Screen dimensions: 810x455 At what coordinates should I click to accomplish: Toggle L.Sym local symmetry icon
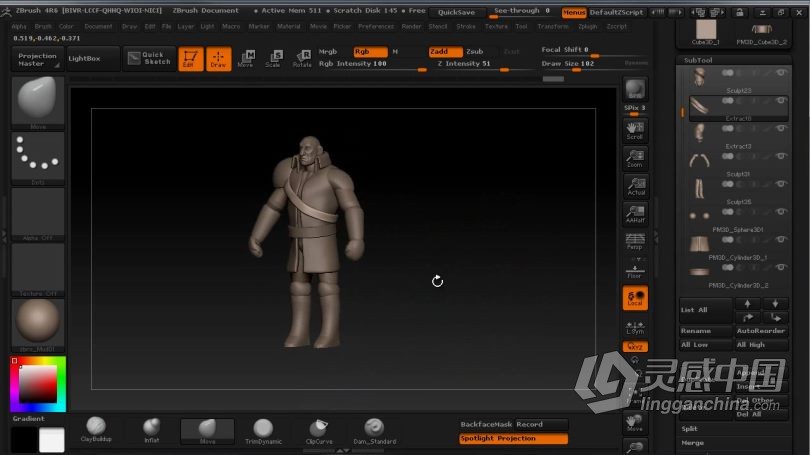pyautogui.click(x=635, y=327)
